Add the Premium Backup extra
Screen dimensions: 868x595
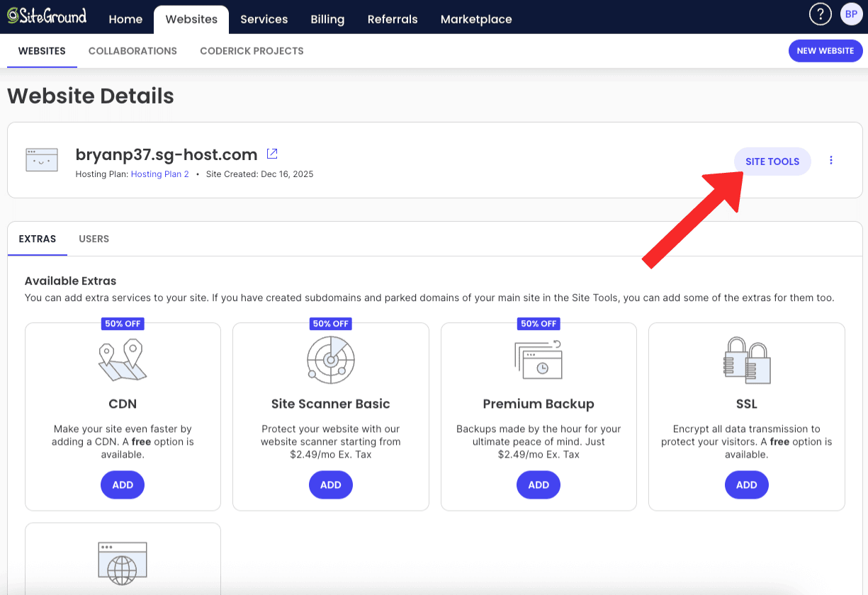tap(539, 485)
